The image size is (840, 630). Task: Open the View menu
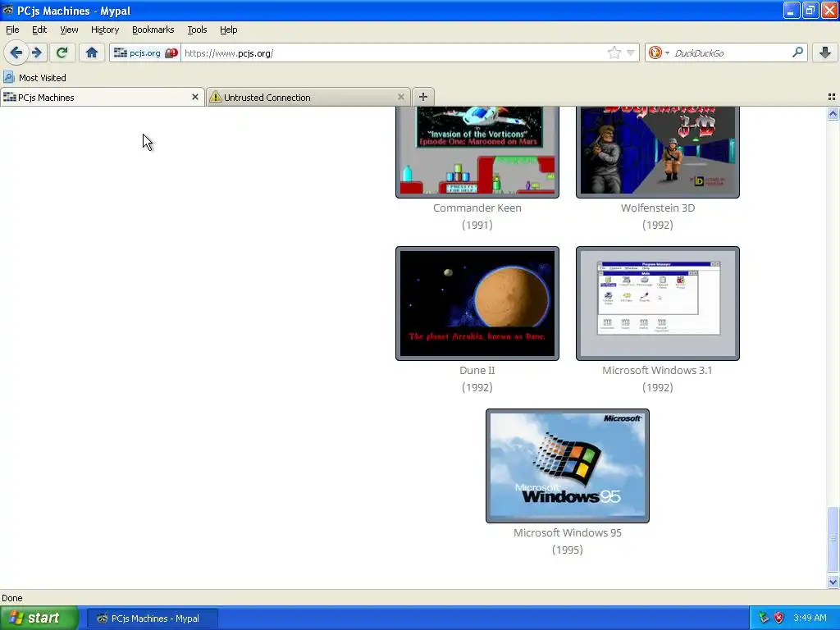click(x=69, y=30)
